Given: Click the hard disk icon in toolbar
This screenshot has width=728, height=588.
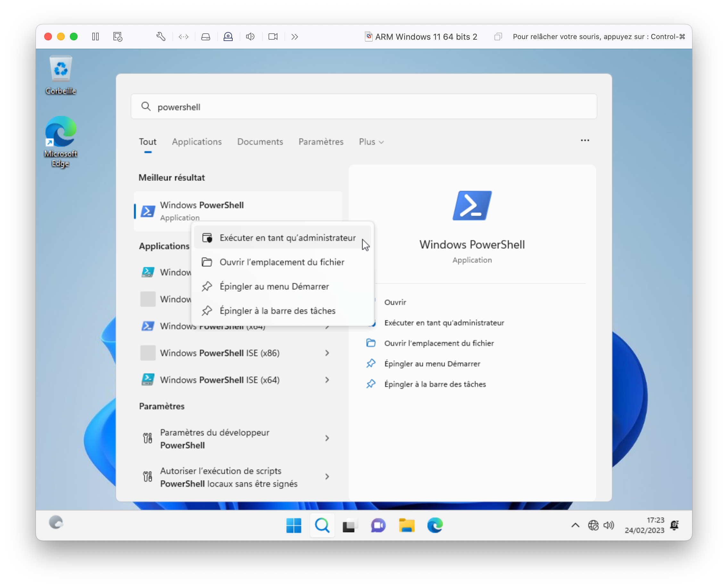Looking at the screenshot, I should [206, 37].
